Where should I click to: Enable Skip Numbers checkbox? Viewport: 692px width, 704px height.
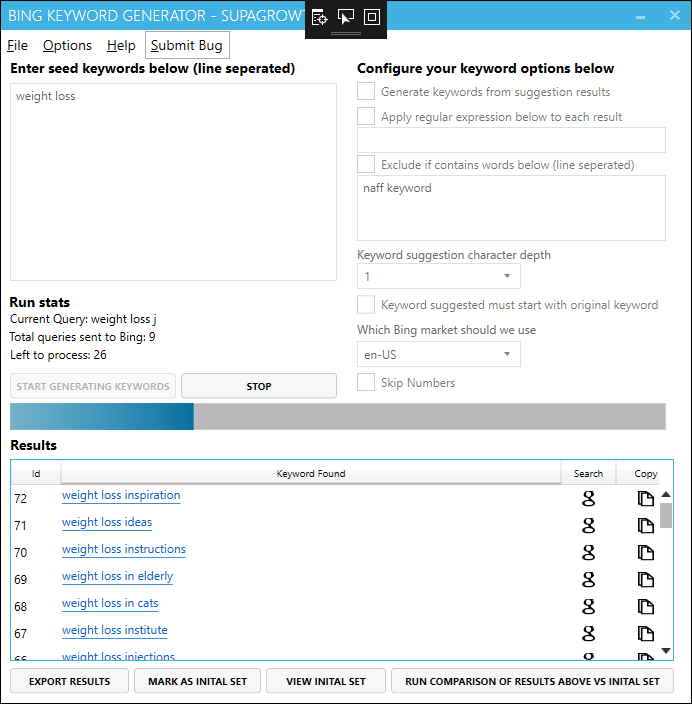[x=366, y=383]
